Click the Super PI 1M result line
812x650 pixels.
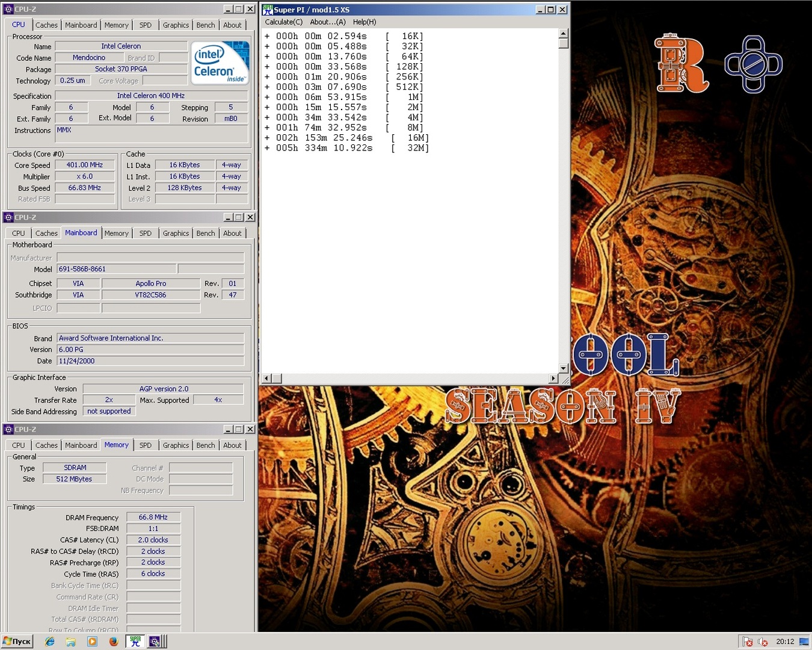point(344,97)
